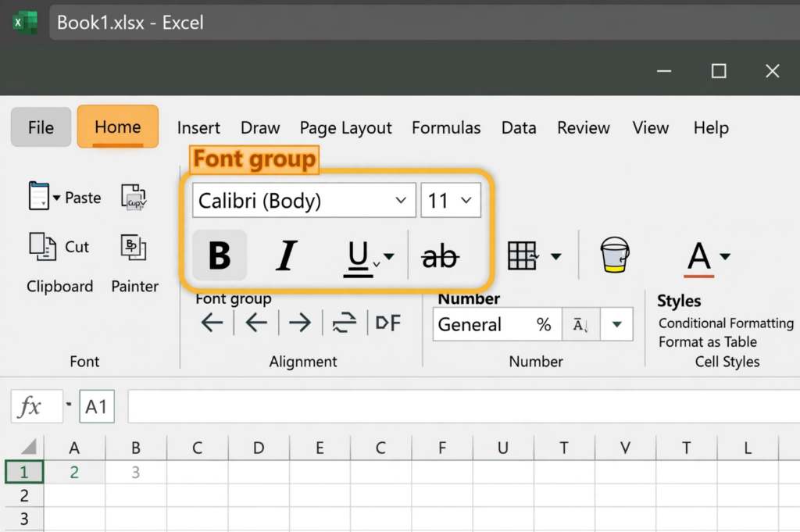
Task: Open Cell Styles
Action: [727, 362]
